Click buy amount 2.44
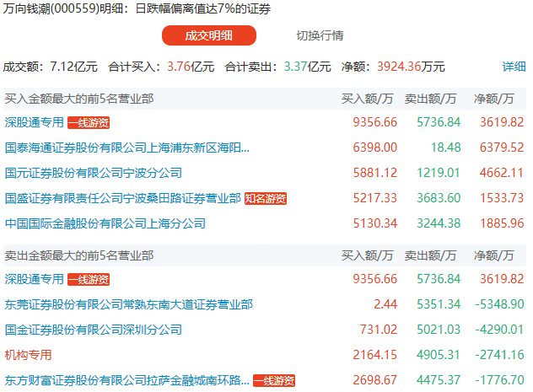 385,304
